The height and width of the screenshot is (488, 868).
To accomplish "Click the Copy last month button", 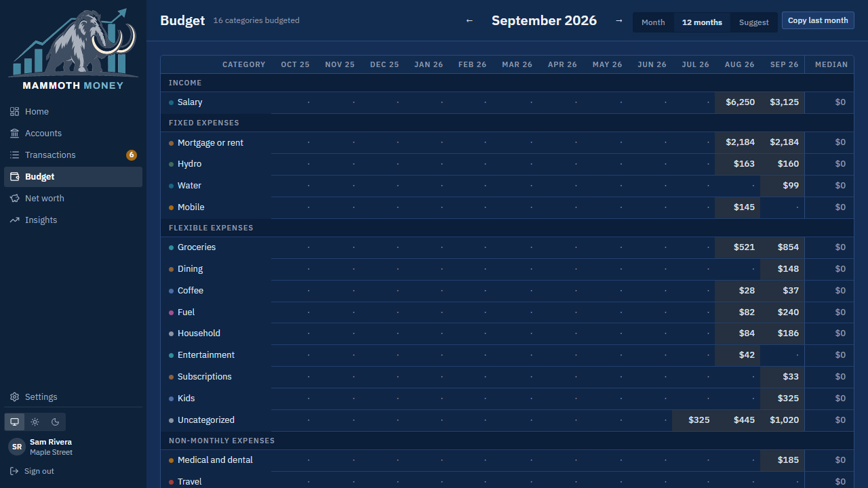I will pyautogui.click(x=818, y=20).
